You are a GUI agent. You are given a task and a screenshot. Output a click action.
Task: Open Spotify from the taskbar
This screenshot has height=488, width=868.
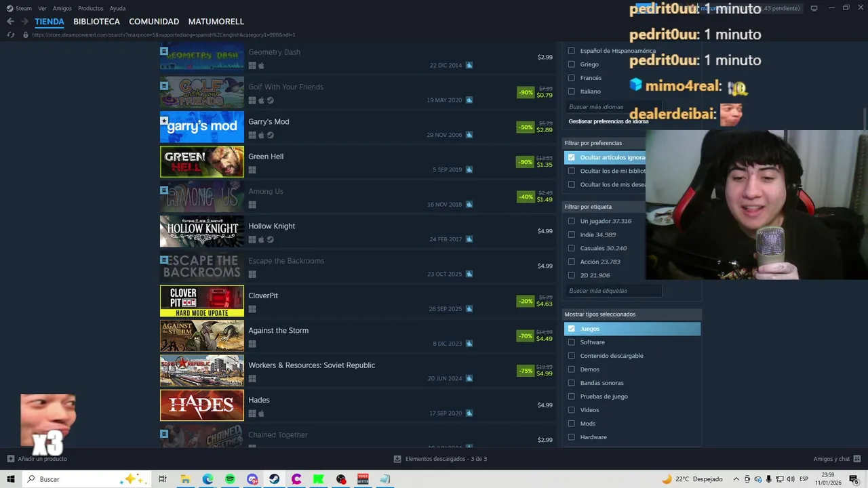click(230, 479)
